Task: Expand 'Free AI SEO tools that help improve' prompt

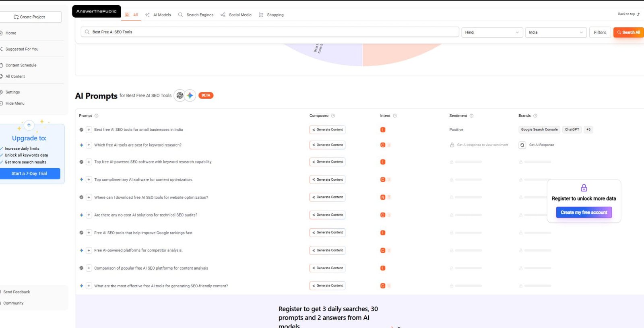Action: point(89,233)
